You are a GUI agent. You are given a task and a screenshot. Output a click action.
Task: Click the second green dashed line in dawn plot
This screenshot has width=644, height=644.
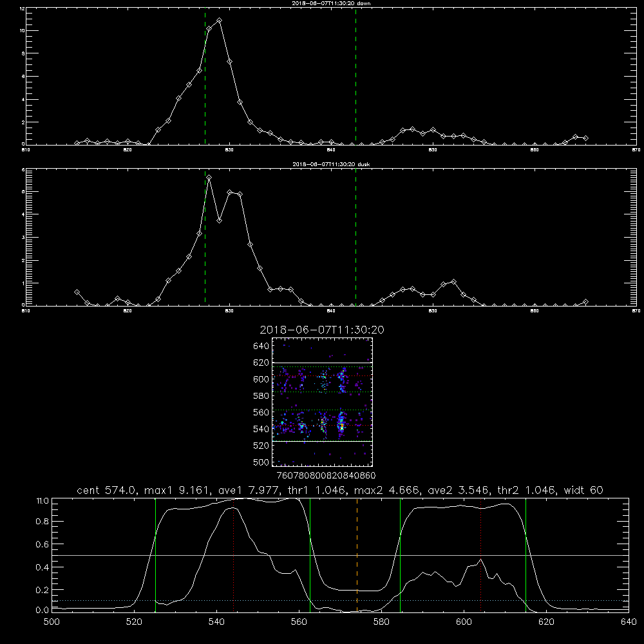[x=355, y=76]
